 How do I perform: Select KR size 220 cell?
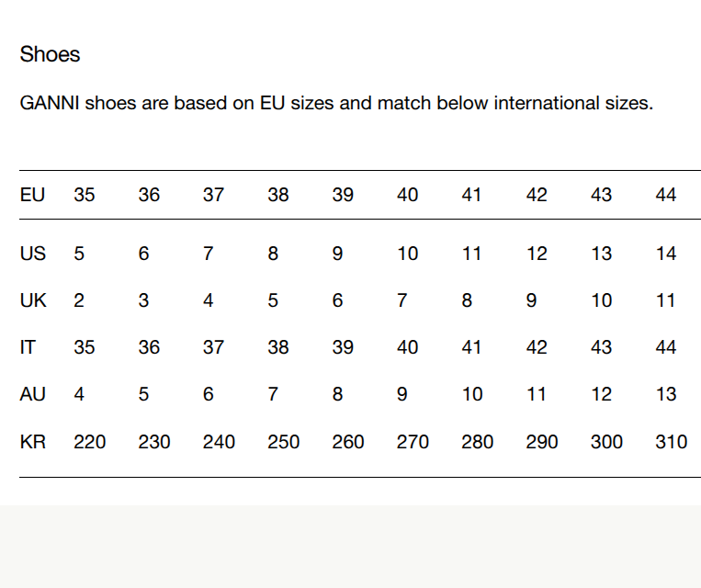coord(90,442)
